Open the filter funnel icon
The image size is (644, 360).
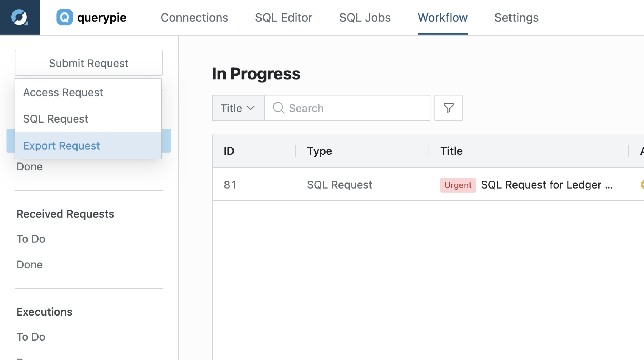pyautogui.click(x=448, y=108)
